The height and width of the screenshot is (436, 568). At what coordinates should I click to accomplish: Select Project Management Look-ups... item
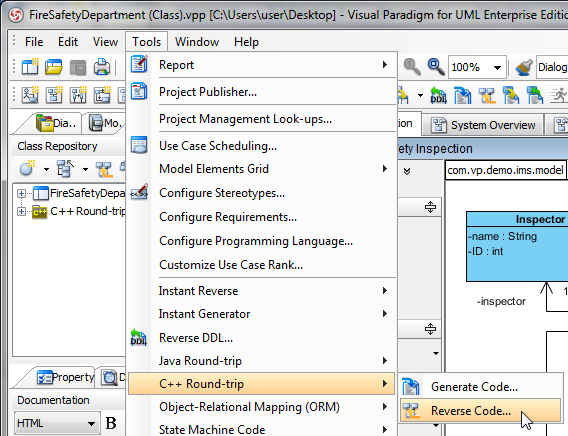pyautogui.click(x=262, y=119)
